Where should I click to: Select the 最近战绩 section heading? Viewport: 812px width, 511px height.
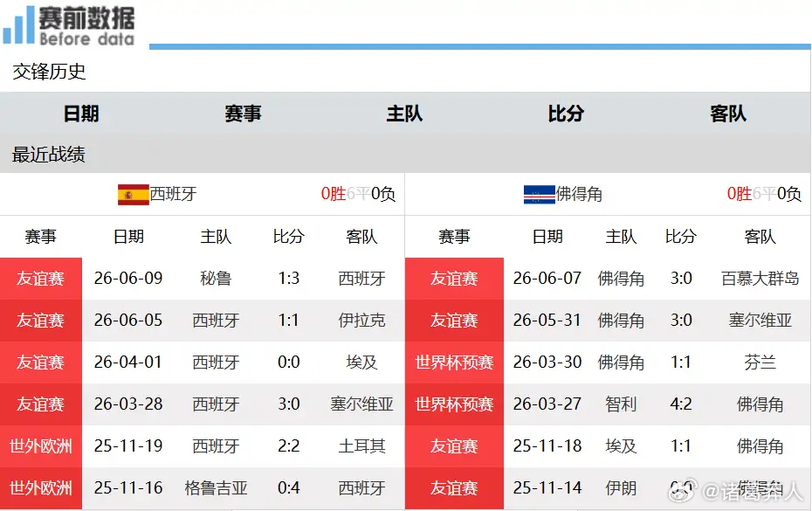[x=49, y=155]
